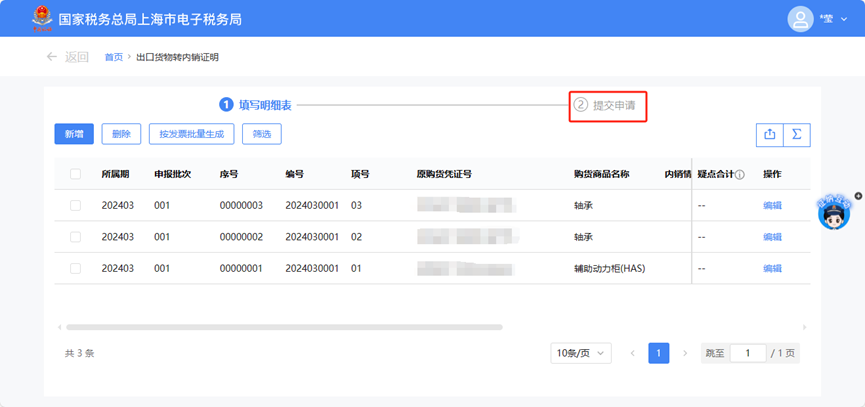The height and width of the screenshot is (407, 865).
Task: Edit the row with 项号 02
Action: [x=772, y=237]
